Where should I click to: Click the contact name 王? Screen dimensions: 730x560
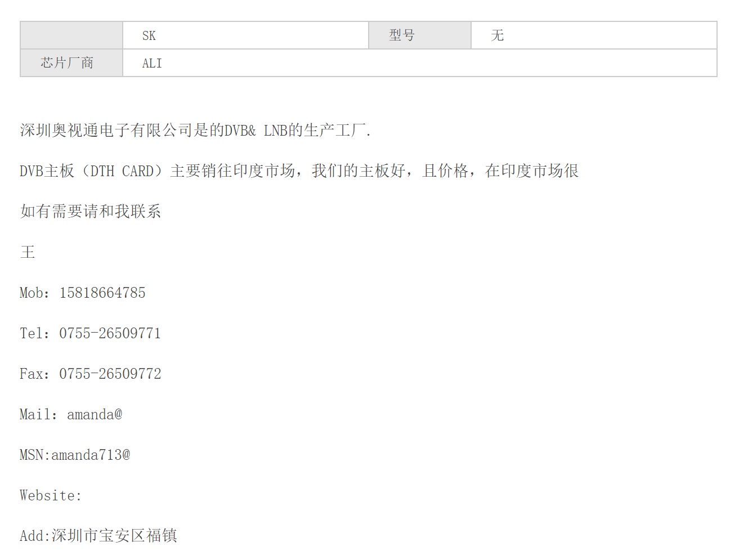click(x=28, y=252)
